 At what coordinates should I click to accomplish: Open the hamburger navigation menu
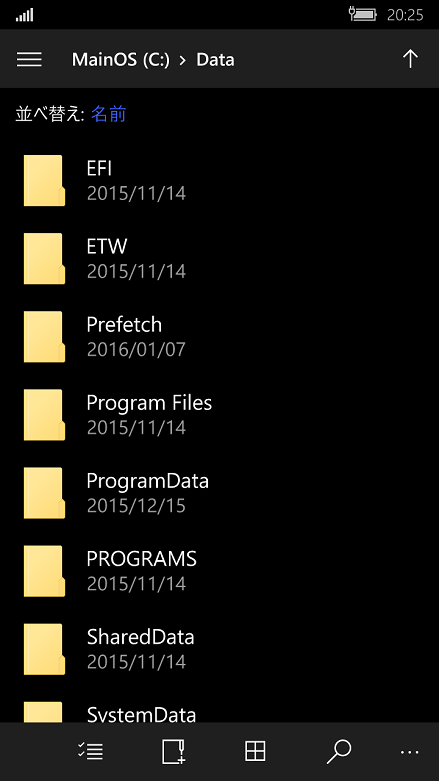tap(29, 59)
